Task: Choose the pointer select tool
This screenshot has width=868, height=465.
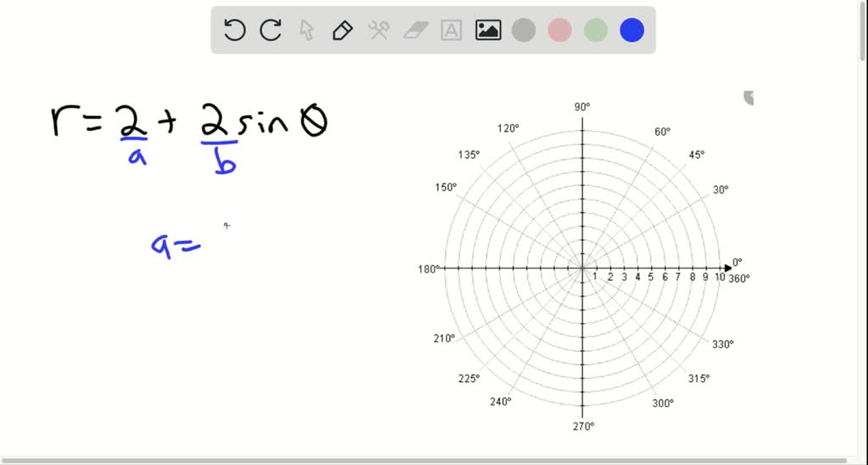Action: pos(307,30)
